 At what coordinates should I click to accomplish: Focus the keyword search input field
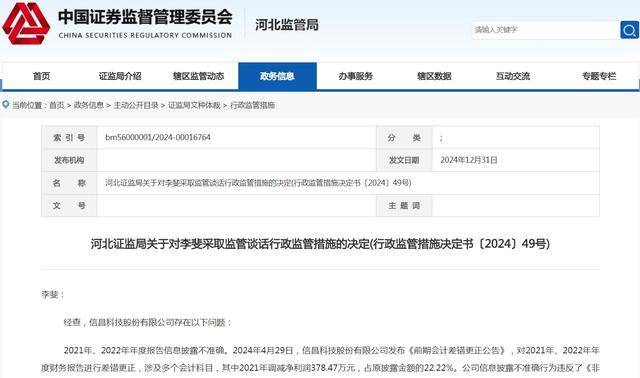[546, 30]
